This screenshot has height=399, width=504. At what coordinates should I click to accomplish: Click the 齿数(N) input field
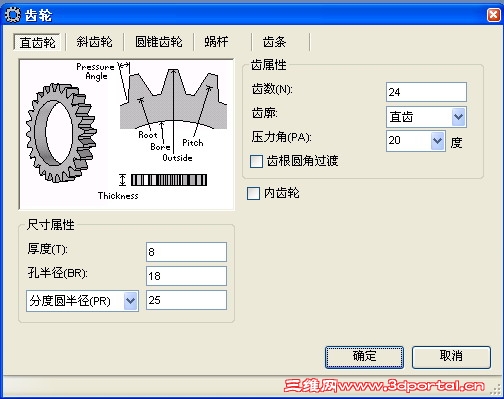coord(426,92)
